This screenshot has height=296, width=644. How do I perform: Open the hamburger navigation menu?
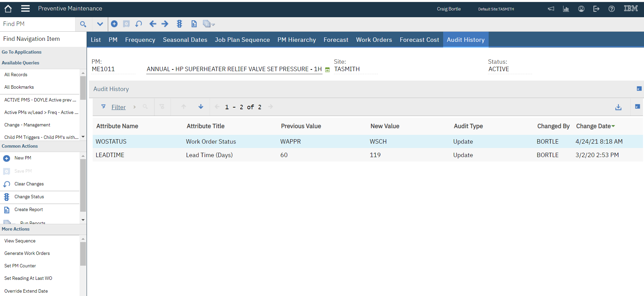[25, 9]
